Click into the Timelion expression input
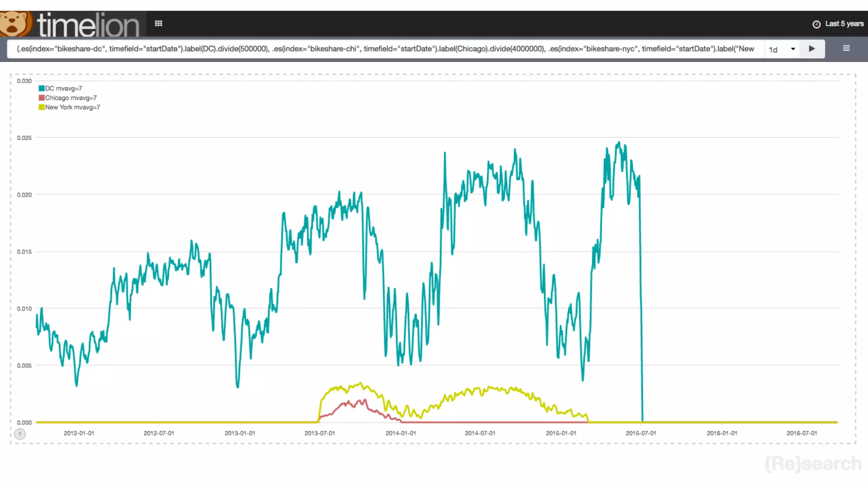This screenshot has width=868, height=488. click(381, 49)
